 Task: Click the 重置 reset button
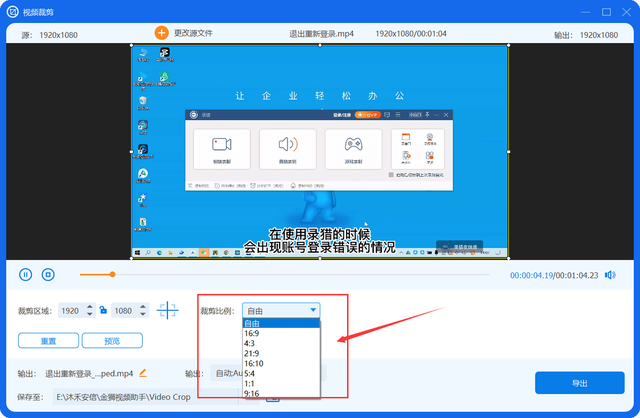tap(49, 340)
